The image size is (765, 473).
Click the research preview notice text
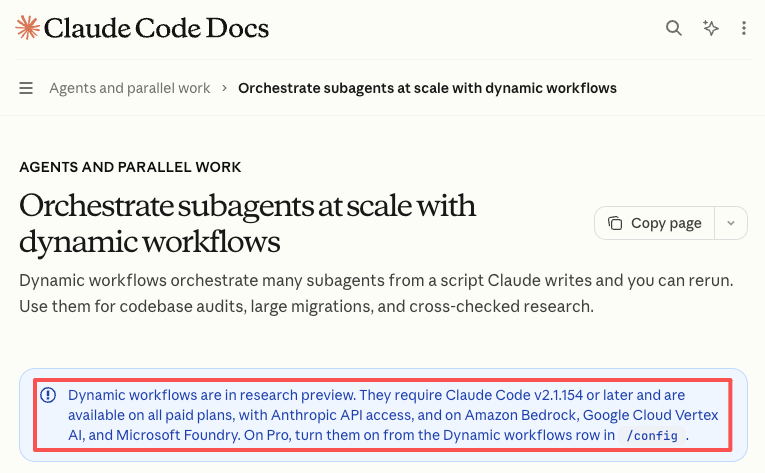[393, 415]
